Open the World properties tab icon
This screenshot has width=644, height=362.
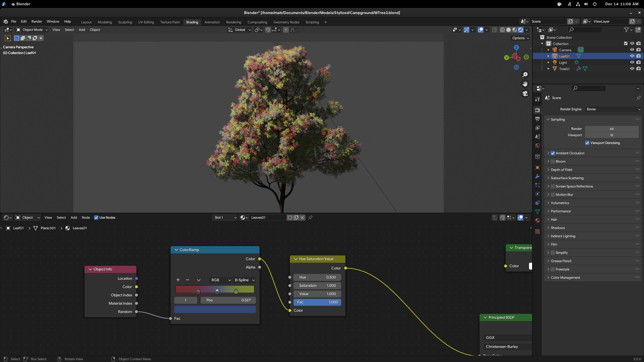click(538, 146)
